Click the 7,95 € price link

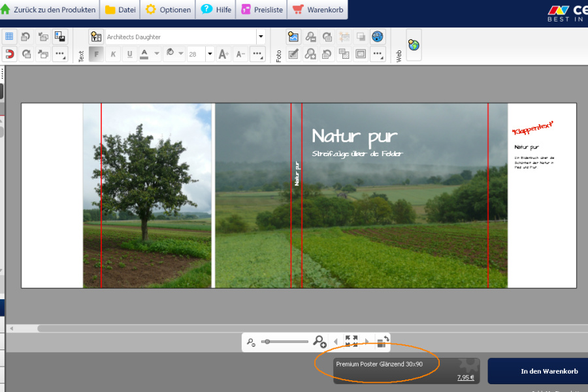[x=465, y=378]
